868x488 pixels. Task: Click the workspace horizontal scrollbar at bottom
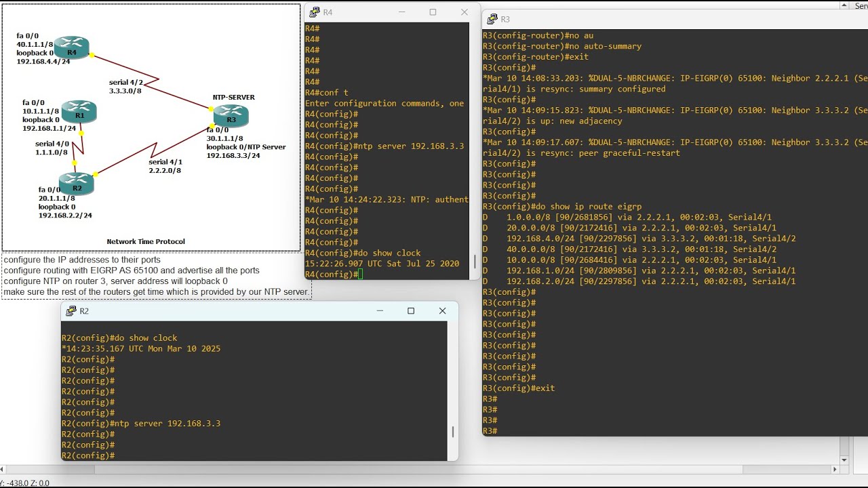420,469
